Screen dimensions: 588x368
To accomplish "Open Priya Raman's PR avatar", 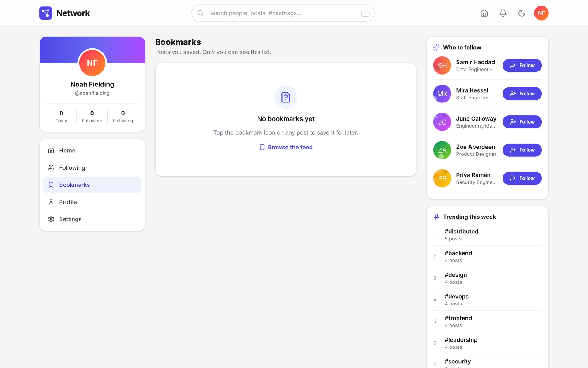I will 442,178.
